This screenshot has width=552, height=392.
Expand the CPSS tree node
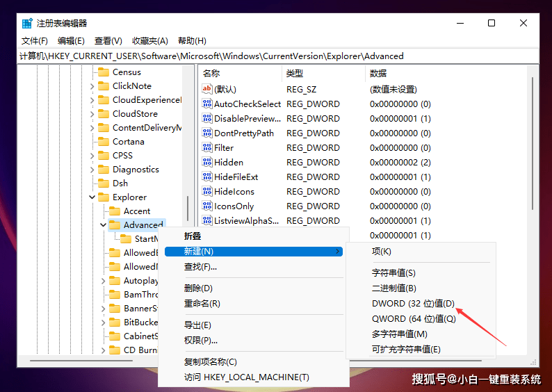pos(92,156)
